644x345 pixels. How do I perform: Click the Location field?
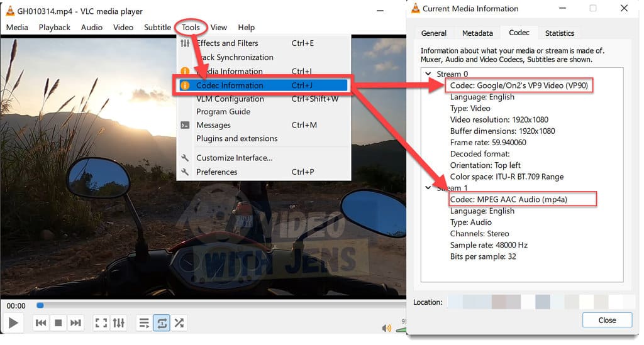point(540,302)
